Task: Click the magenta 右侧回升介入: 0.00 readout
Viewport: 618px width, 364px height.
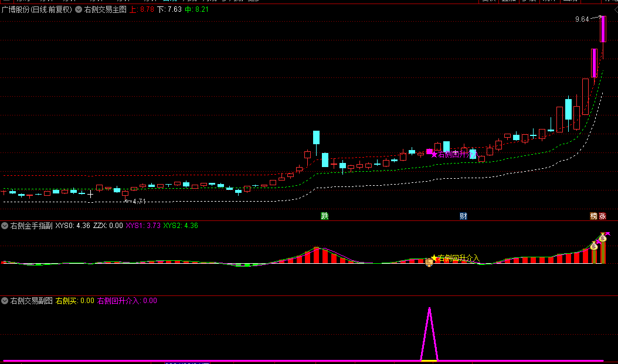Action: point(127,301)
